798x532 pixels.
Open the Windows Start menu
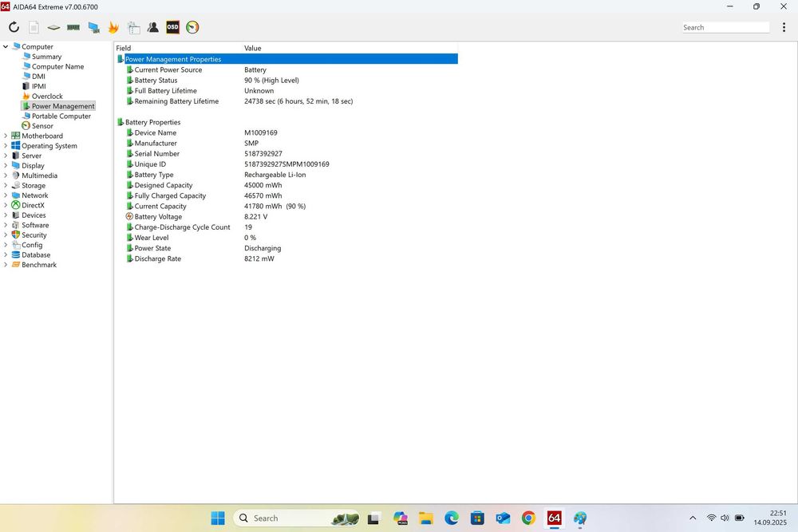[x=218, y=518]
